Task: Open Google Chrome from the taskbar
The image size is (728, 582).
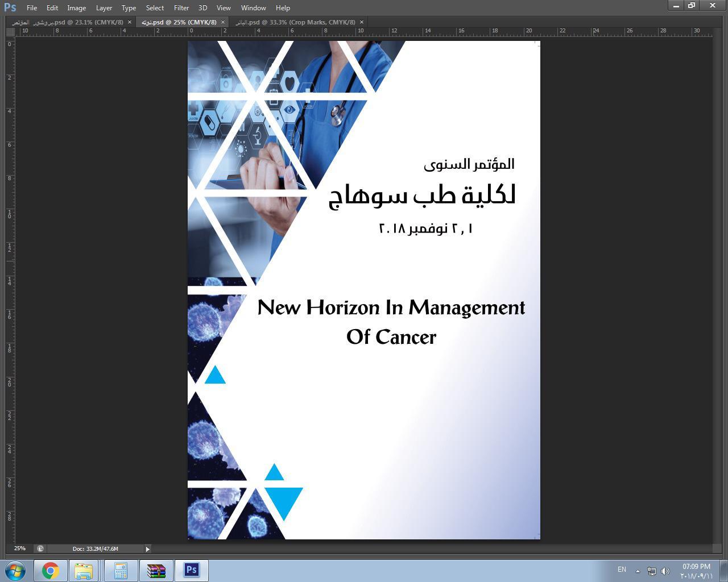Action: (50, 570)
